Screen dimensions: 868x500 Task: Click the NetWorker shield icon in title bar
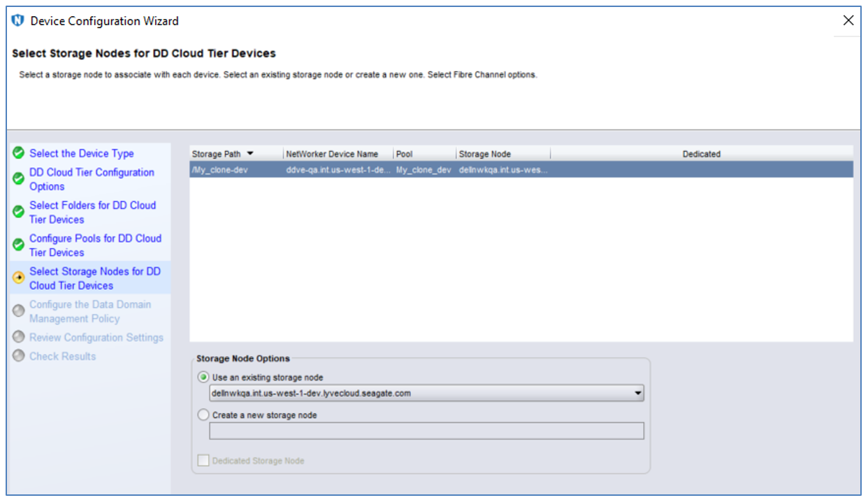(x=18, y=21)
